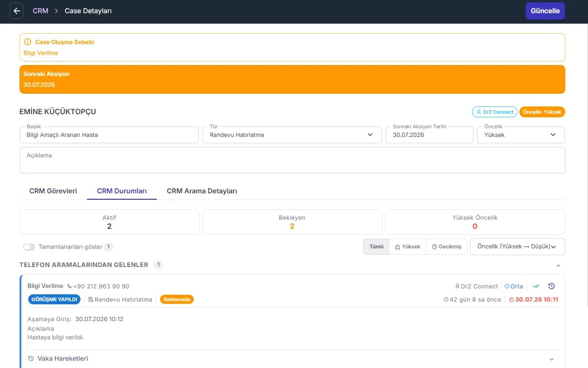
Task: Click the Aşamaya Giriş date 30.07.2026 10:12
Action: point(100,319)
